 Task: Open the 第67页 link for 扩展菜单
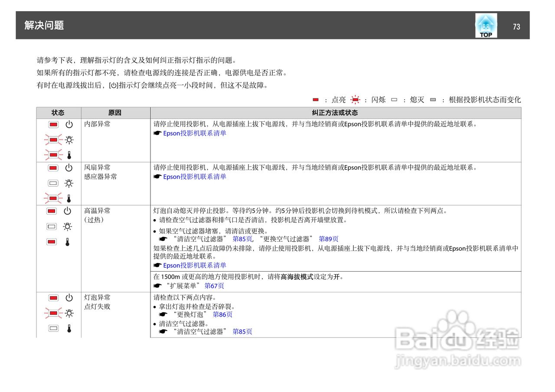coord(214,286)
